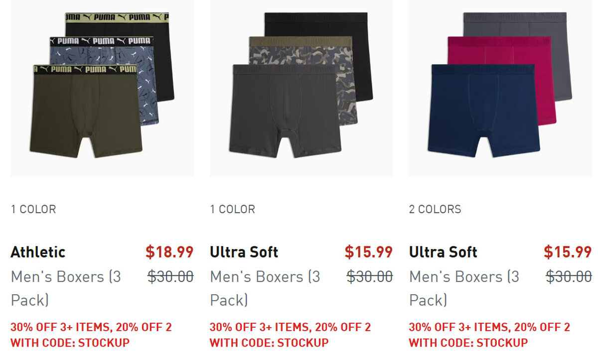Image resolution: width=598 pixels, height=364 pixels.
Task: Click the $18.99 sale price
Action: pos(169,252)
